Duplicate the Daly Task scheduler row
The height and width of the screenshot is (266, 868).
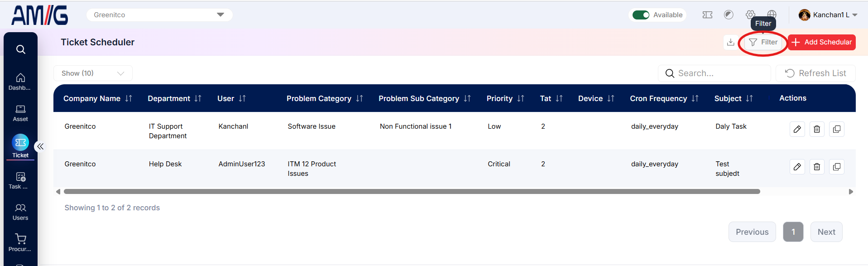tap(837, 129)
